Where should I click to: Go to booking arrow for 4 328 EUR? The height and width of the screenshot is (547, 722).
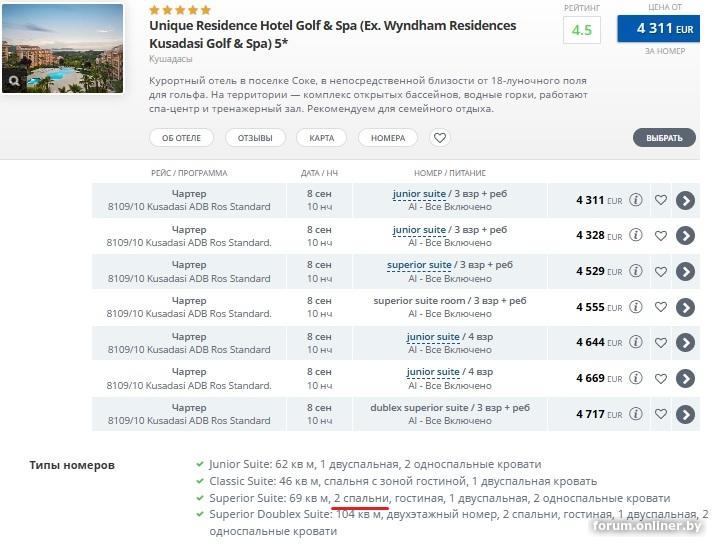click(685, 236)
